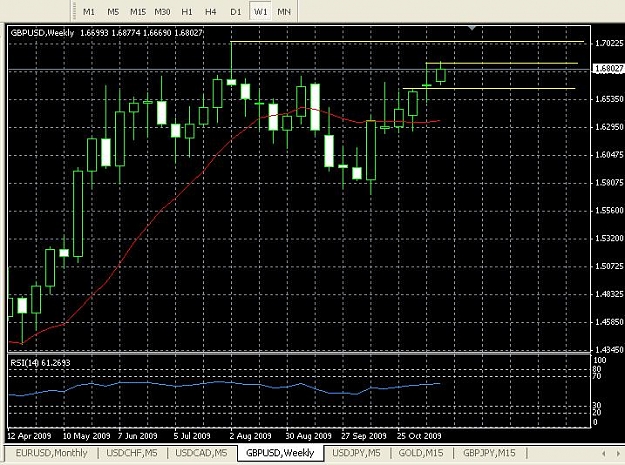The width and height of the screenshot is (625, 465).
Task: Click the 25 Oct 2009 date label
Action: [x=419, y=436]
